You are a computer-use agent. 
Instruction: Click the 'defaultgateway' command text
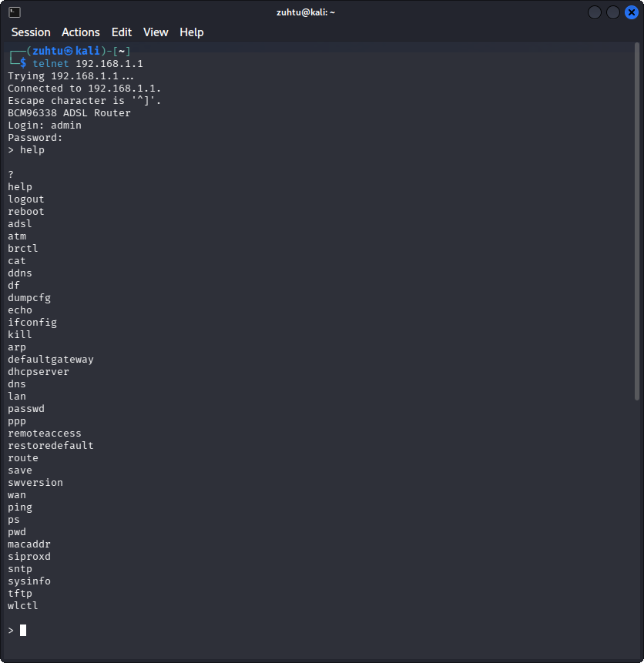click(51, 360)
